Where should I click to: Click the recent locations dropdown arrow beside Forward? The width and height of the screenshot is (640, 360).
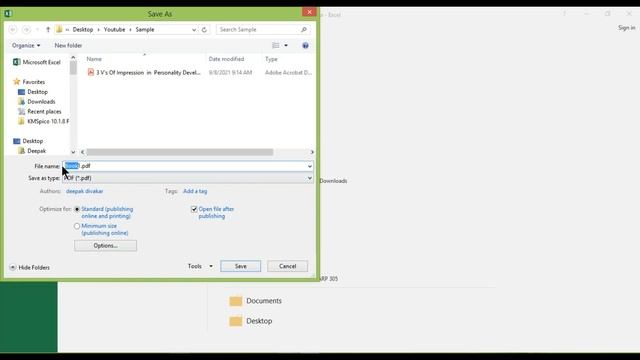click(38, 29)
